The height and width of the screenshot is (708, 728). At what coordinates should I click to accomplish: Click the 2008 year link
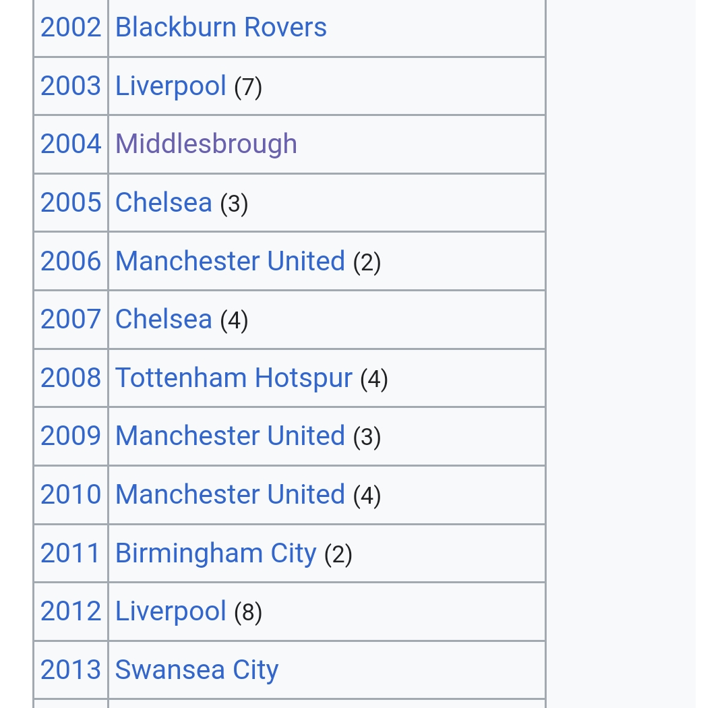click(70, 378)
